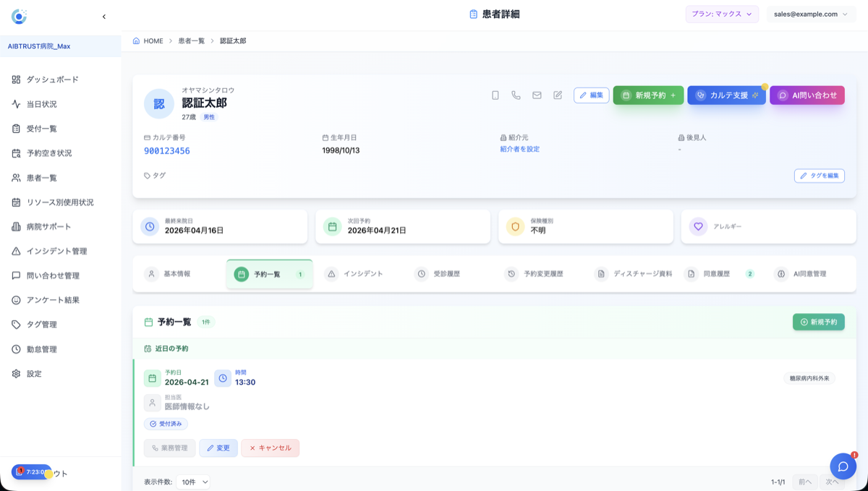The width and height of the screenshot is (868, 491).
Task: Open the 表示件数 10件 dropdown
Action: pyautogui.click(x=193, y=482)
